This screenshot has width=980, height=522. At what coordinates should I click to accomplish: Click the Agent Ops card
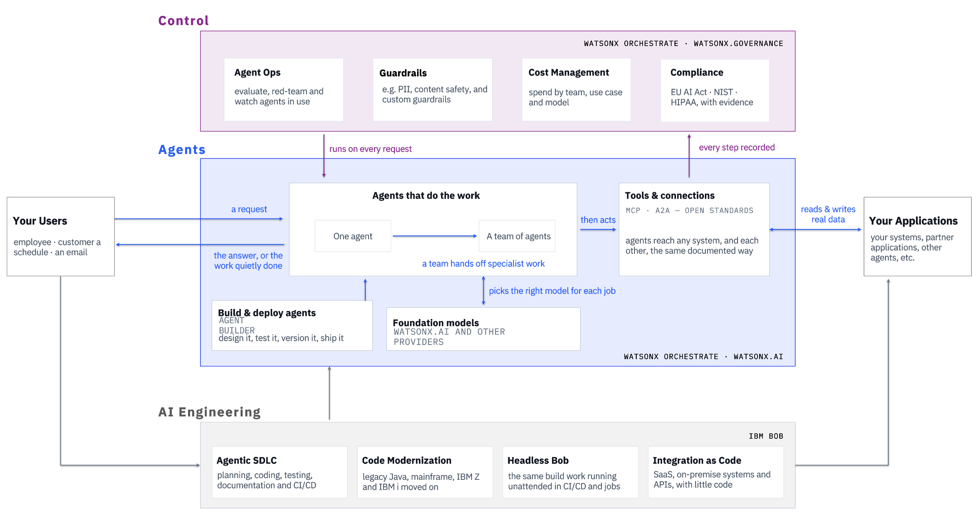[283, 90]
